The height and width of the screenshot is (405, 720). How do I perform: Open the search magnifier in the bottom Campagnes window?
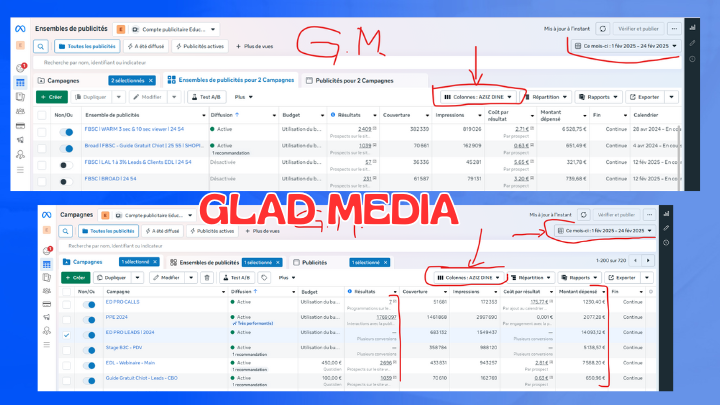click(x=66, y=231)
